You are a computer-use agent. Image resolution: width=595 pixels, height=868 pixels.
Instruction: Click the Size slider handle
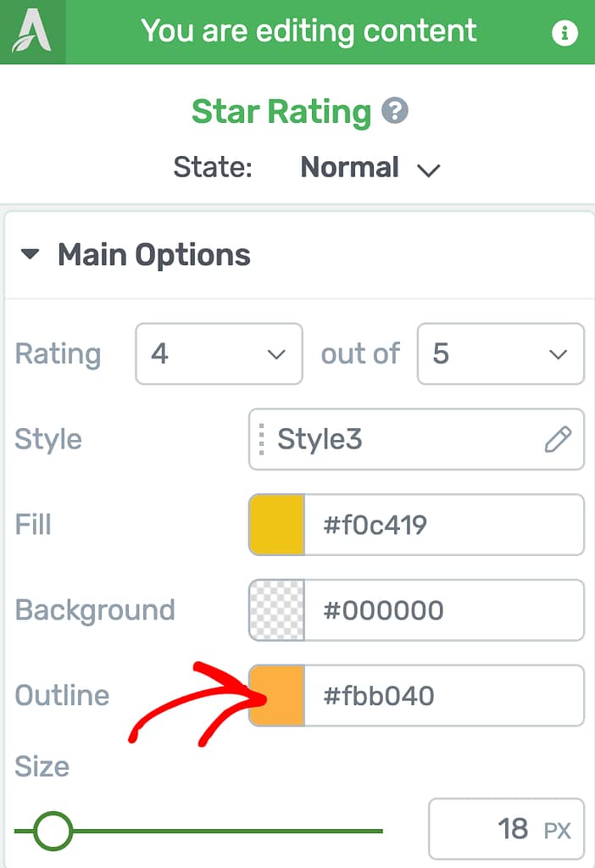click(53, 831)
